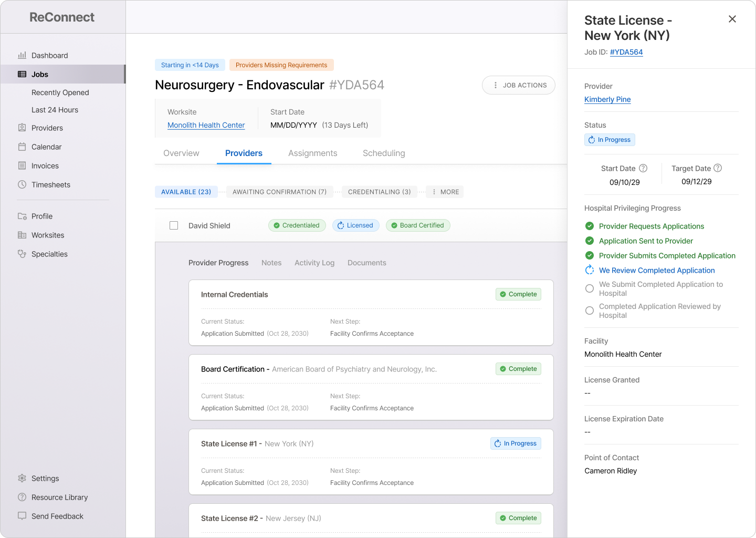Click in-progress spinner beside We Review Completed Application

pos(590,270)
